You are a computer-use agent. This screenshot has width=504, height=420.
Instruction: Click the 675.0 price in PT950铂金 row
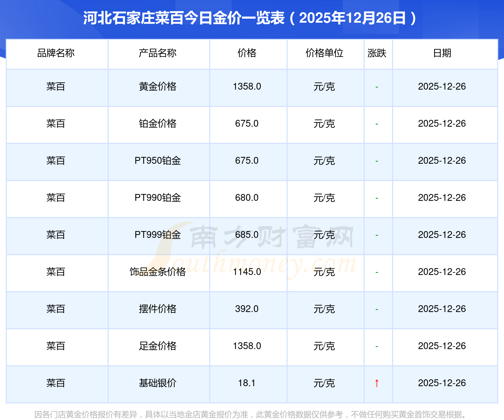point(247,161)
